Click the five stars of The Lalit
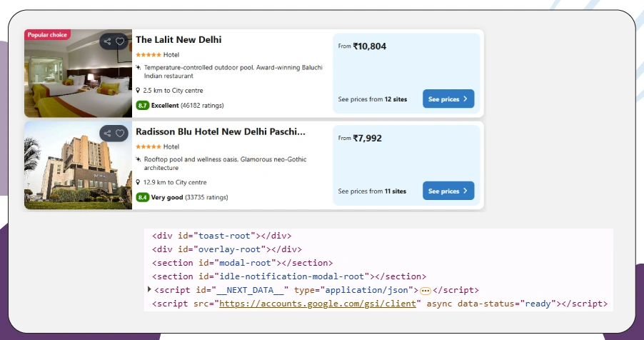This screenshot has width=644, height=340. click(149, 55)
